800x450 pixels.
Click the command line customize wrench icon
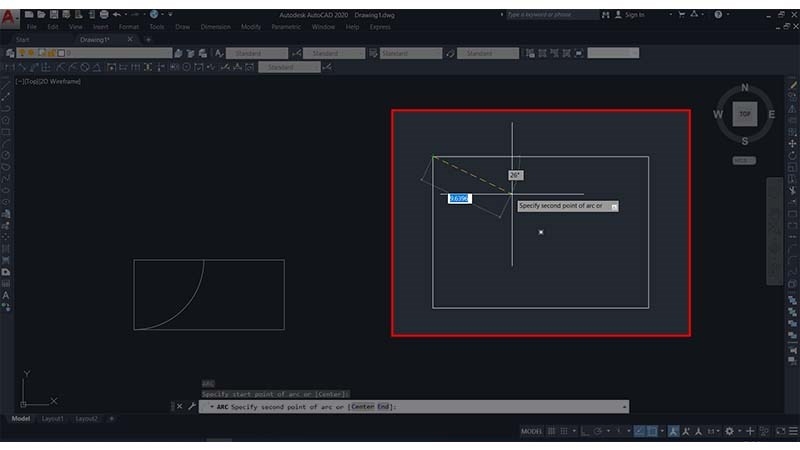tap(192, 407)
